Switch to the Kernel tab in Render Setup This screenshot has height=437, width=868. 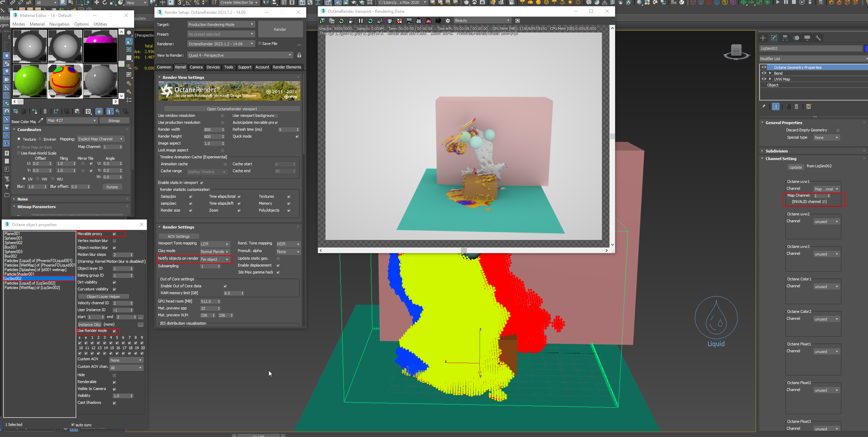tap(180, 67)
